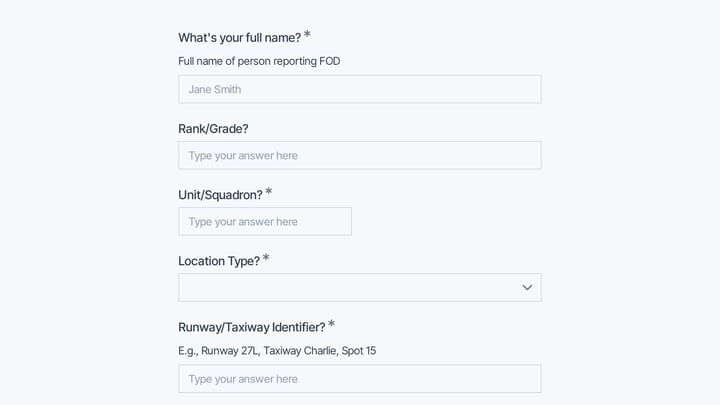Click the "Taxiway Charlie" example text
Image resolution: width=720 pixels, height=405 pixels.
(301, 351)
